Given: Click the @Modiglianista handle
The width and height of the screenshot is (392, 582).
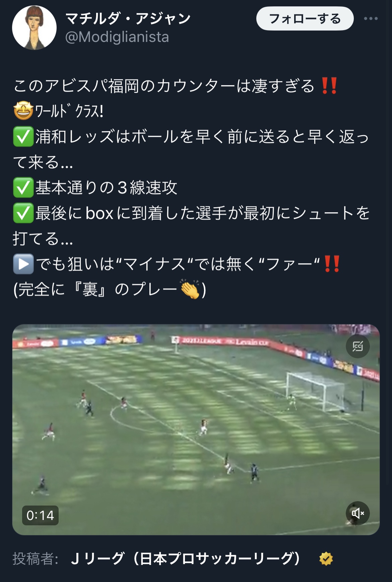Looking at the screenshot, I should (117, 37).
